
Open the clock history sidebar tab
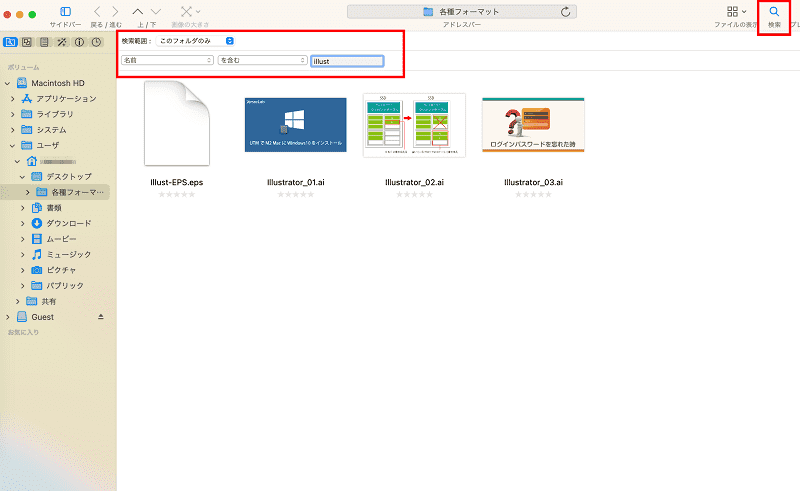click(96, 42)
